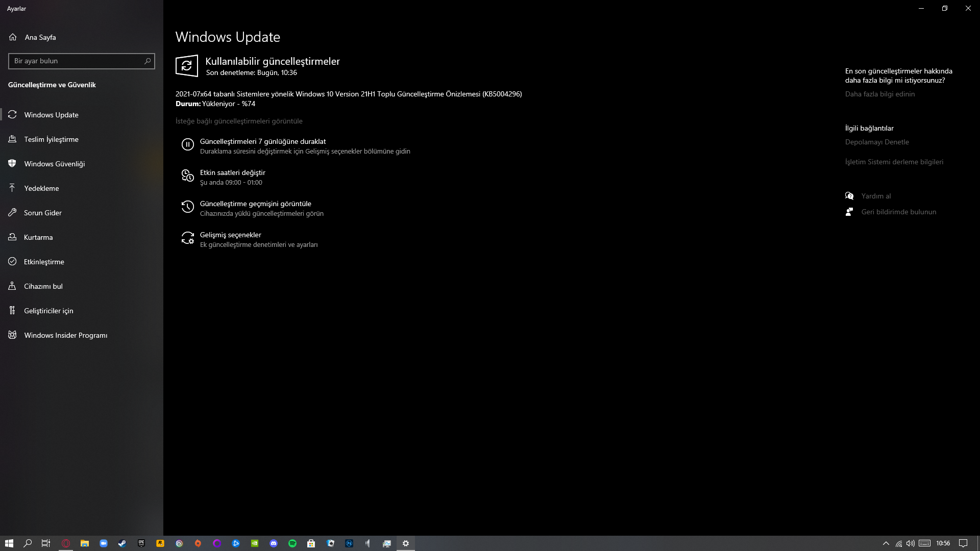Screen dimensions: 980x551
Task: Open the Teslim İyileştirme section
Action: (51, 139)
